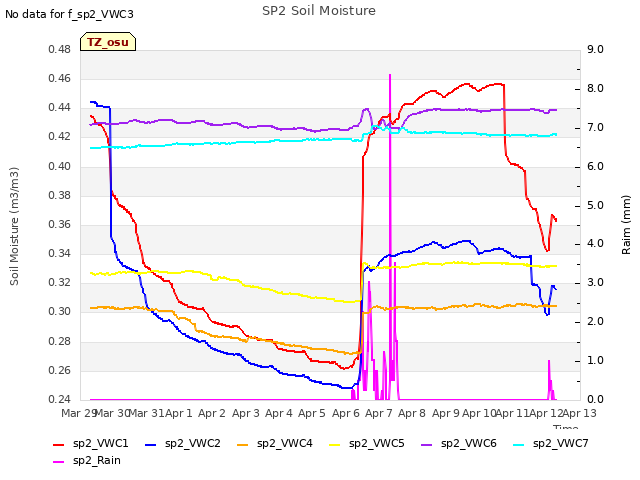
Task: Select the sp2_Rain legend label
Action: (x=97, y=461)
